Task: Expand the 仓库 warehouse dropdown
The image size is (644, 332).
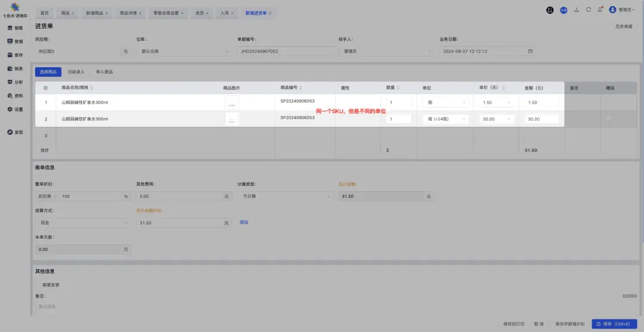Action: pyautogui.click(x=184, y=51)
